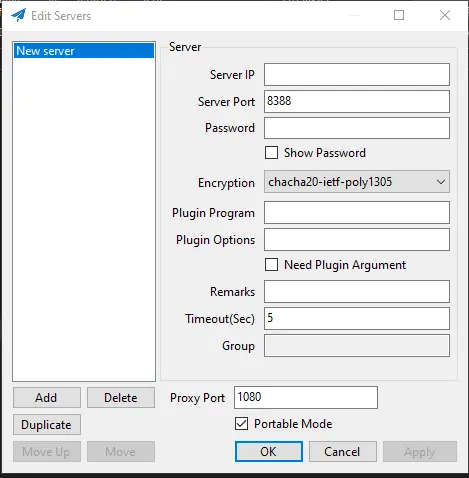469x478 pixels.
Task: Click the Server IP input field
Action: tap(357, 74)
